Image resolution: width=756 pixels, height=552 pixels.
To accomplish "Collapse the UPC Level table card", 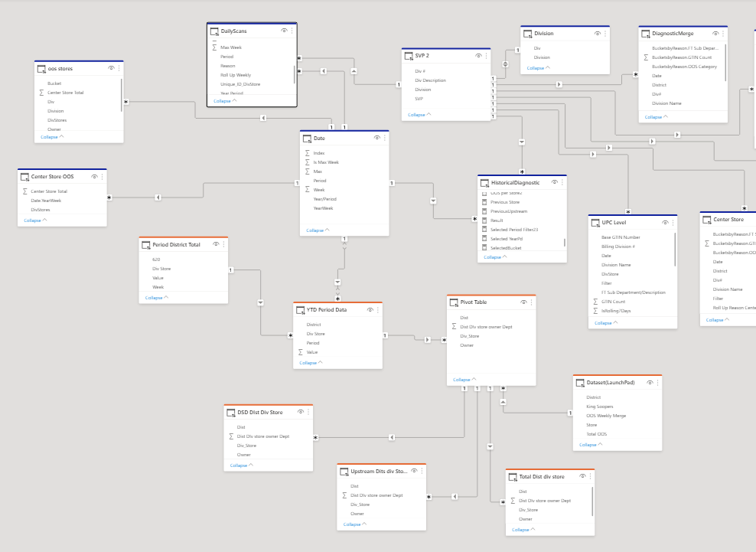I will click(606, 323).
